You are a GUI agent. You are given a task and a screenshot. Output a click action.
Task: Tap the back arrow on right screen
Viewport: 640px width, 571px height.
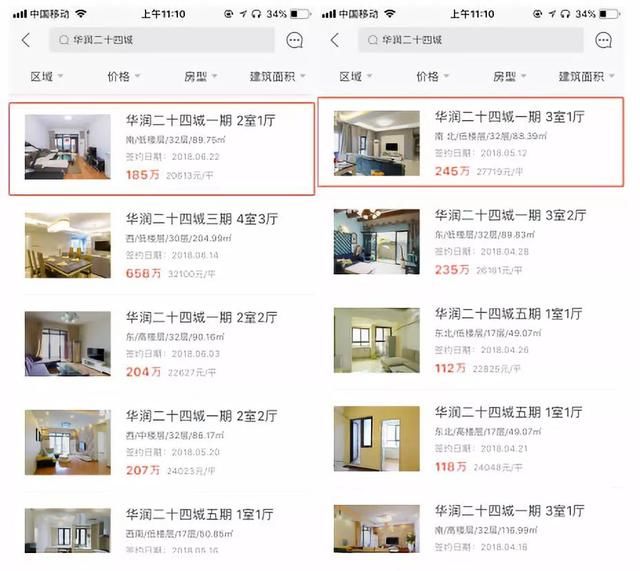(x=335, y=40)
